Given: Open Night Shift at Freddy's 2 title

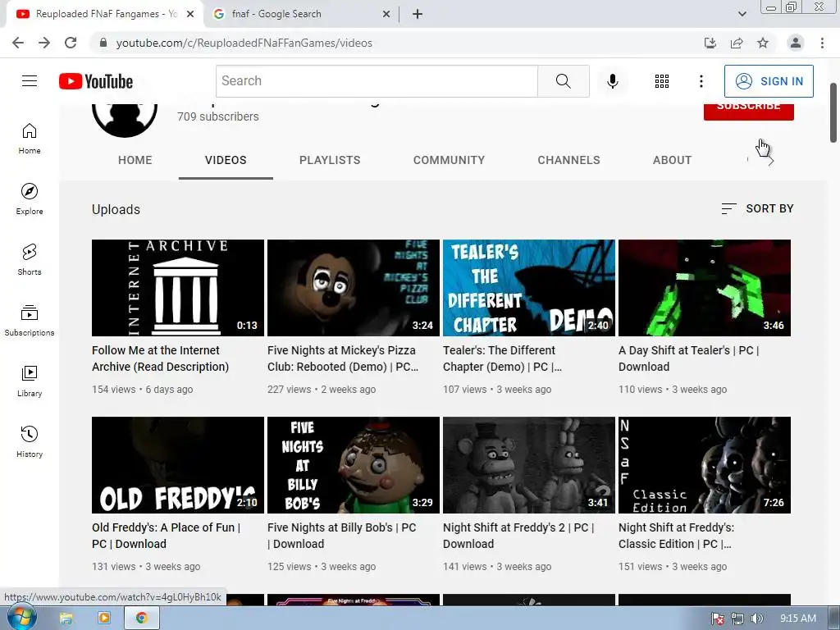Looking at the screenshot, I should pyautogui.click(x=518, y=536).
